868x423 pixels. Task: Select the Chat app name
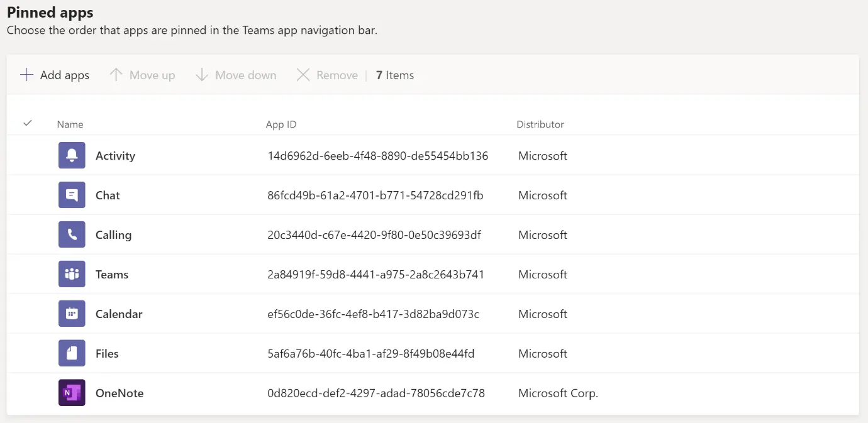tap(108, 195)
